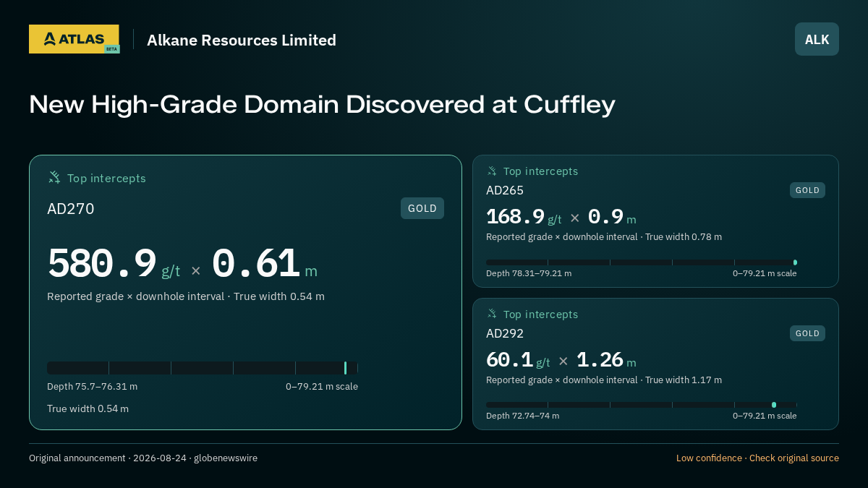Click the GOLD tag on AD292 card
Screen dimensions: 868x488
(807, 333)
